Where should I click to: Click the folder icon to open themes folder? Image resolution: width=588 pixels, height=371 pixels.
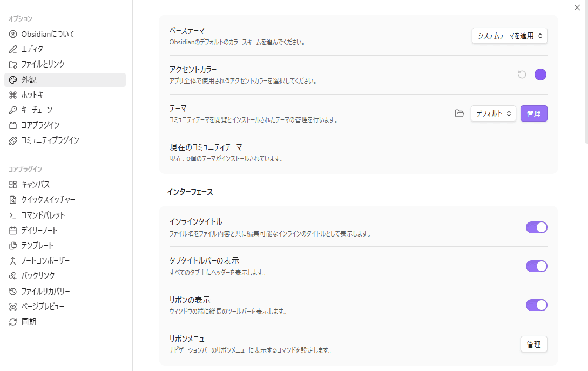coord(458,113)
